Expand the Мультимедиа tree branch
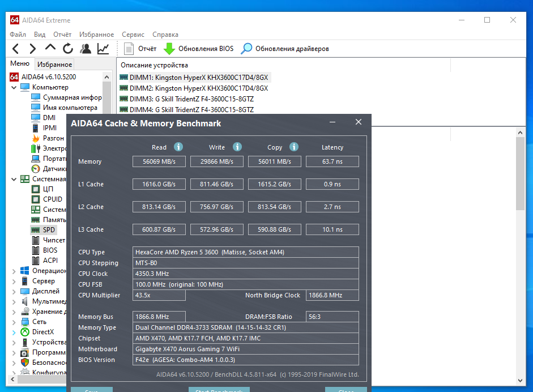Screen dimensions: 533x392 pyautogui.click(x=14, y=301)
